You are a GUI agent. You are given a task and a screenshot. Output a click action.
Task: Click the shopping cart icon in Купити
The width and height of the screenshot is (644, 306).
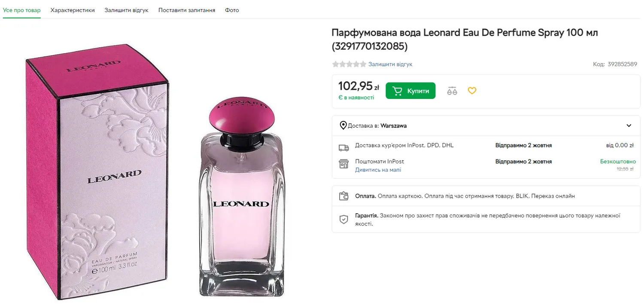pos(398,91)
